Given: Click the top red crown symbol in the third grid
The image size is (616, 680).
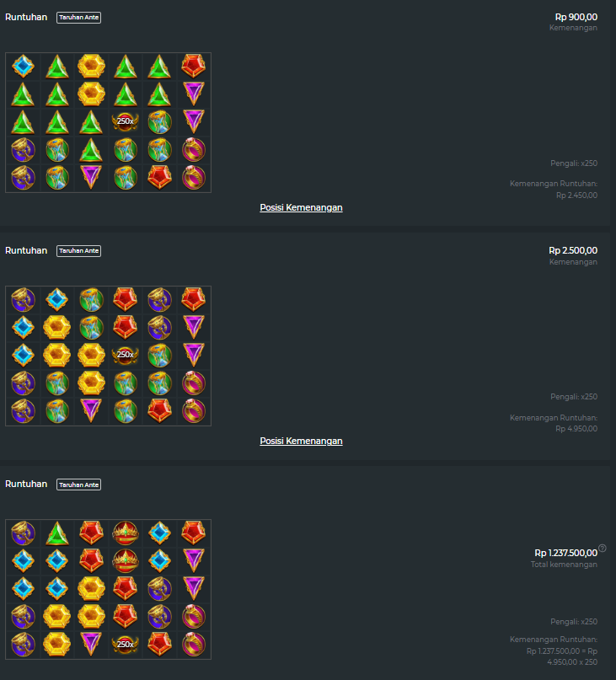Looking at the screenshot, I should tap(126, 533).
